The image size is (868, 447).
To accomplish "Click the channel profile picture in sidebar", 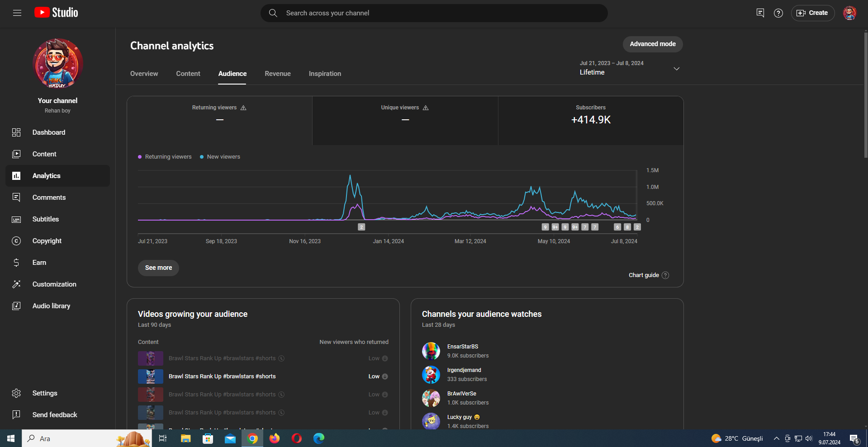I will tap(57, 63).
